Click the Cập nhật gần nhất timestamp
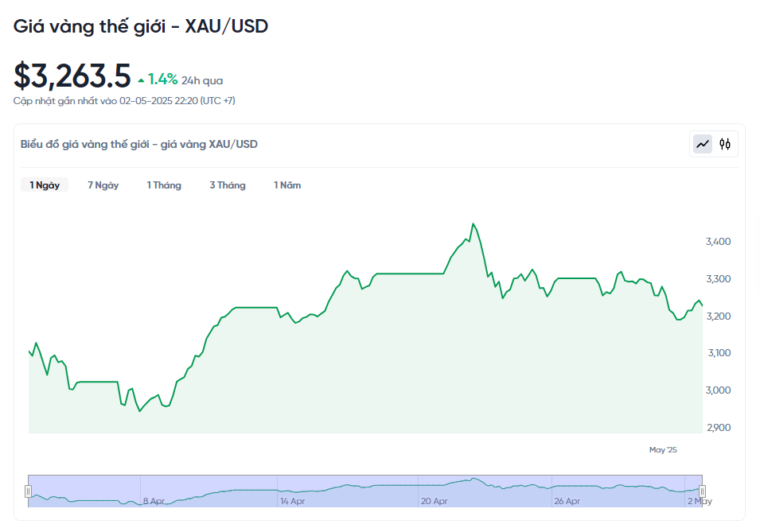The image size is (760, 532). pyautogui.click(x=124, y=101)
